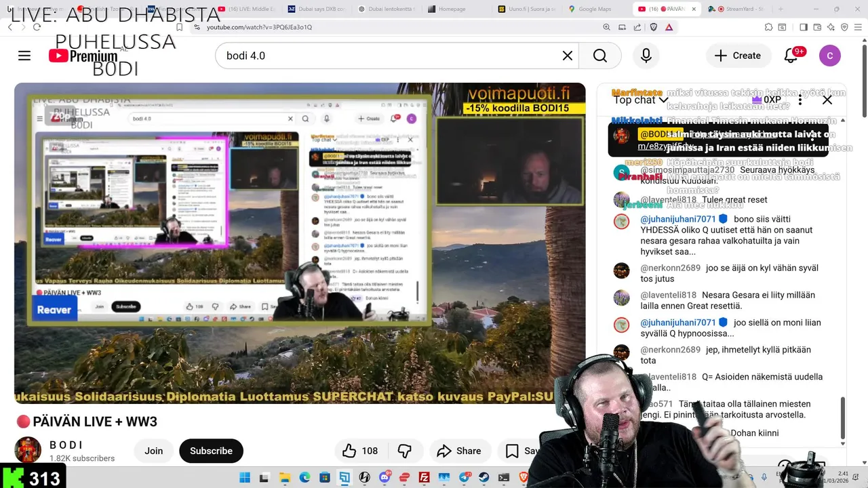The height and width of the screenshot is (488, 868).
Task: Open the YouTube hamburger guide menu
Action: [x=24, y=56]
